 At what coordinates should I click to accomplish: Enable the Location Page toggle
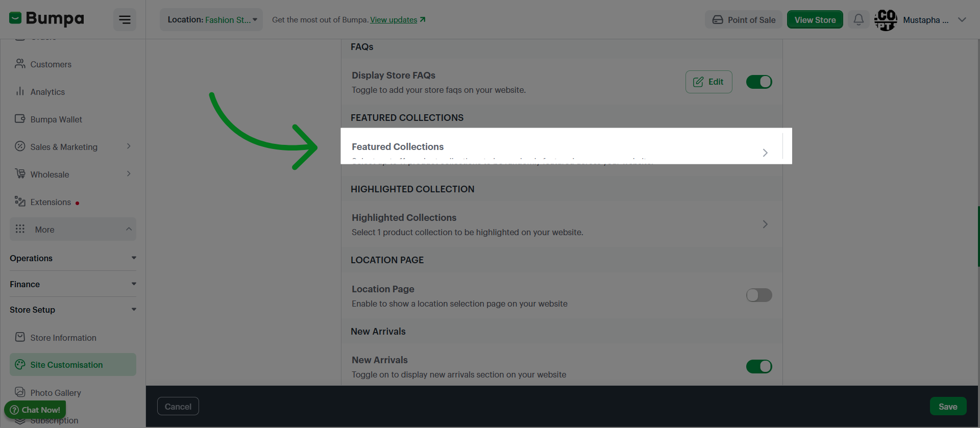point(759,295)
